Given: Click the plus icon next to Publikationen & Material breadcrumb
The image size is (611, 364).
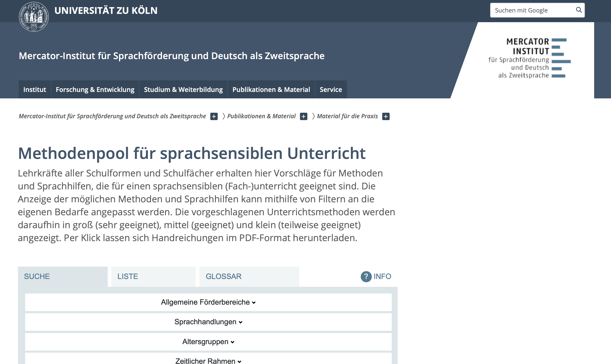Looking at the screenshot, I should coord(304,116).
